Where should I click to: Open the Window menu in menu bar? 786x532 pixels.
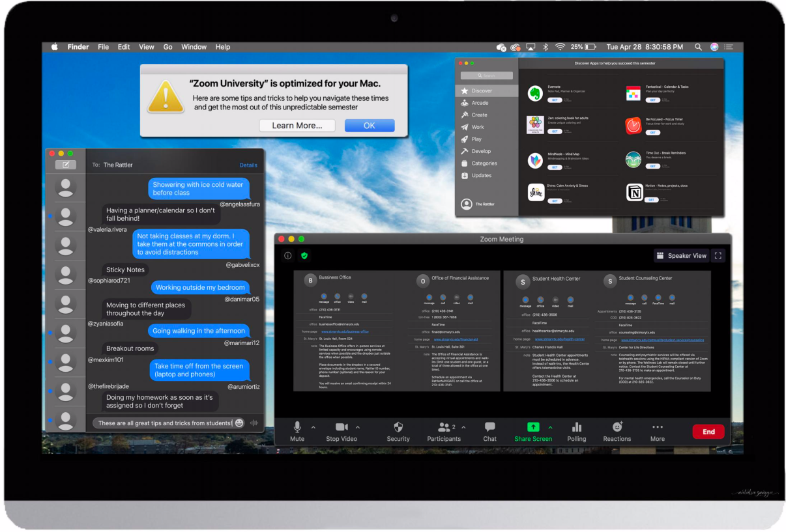point(194,47)
